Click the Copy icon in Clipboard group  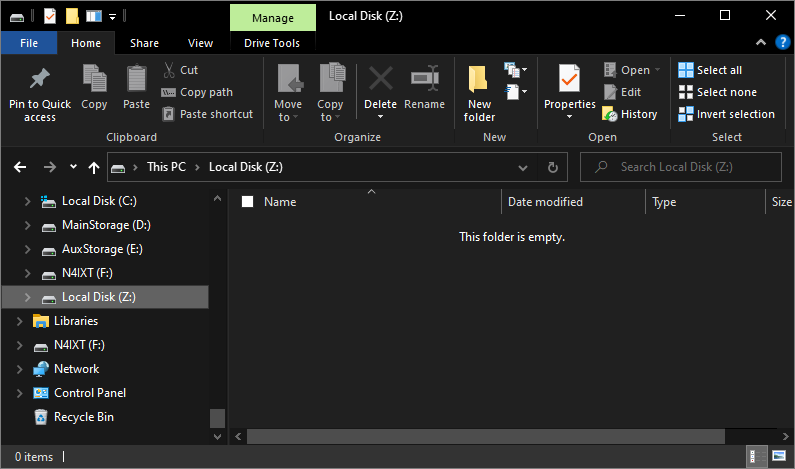click(x=94, y=80)
